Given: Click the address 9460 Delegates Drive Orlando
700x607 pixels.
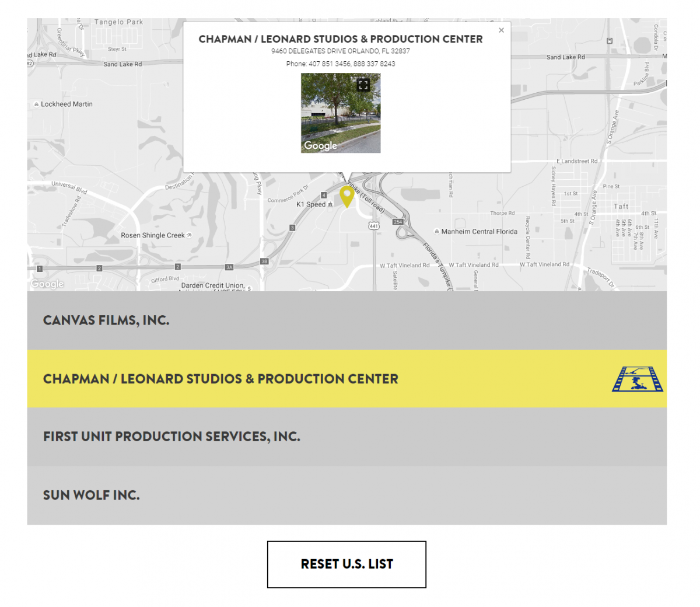Looking at the screenshot, I should [x=341, y=51].
